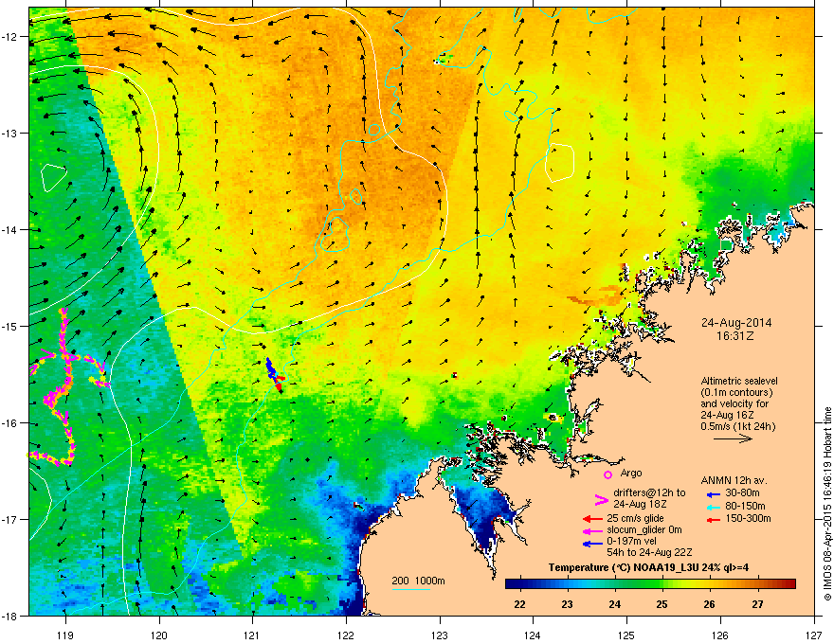The height and width of the screenshot is (644, 834).
Task: Click the 150-300m depth label
Action: pos(748,518)
